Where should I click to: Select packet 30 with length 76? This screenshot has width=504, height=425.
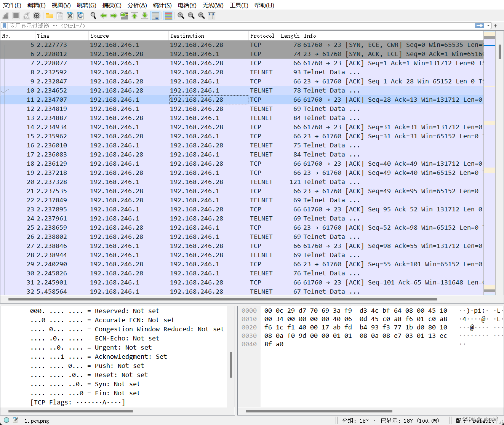tap(242, 273)
